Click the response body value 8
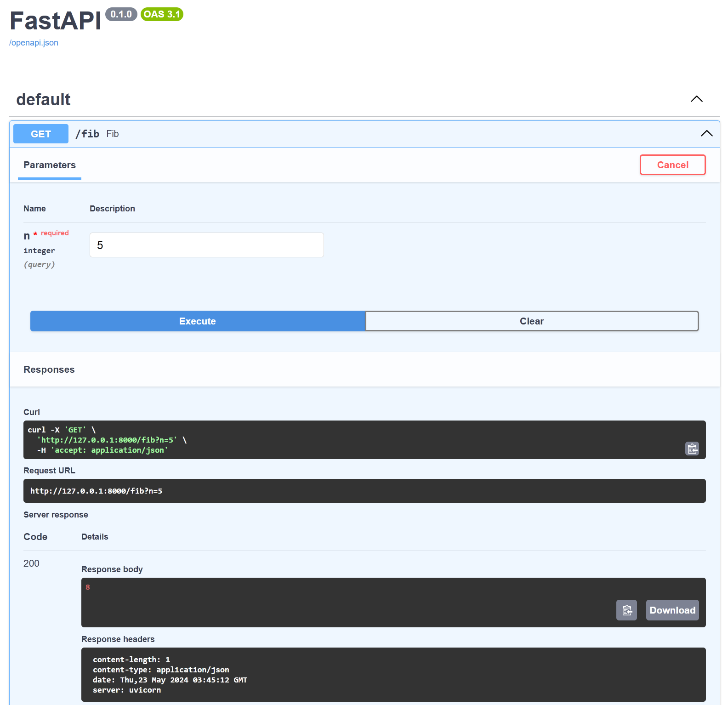This screenshot has width=728, height=705. pyautogui.click(x=88, y=587)
